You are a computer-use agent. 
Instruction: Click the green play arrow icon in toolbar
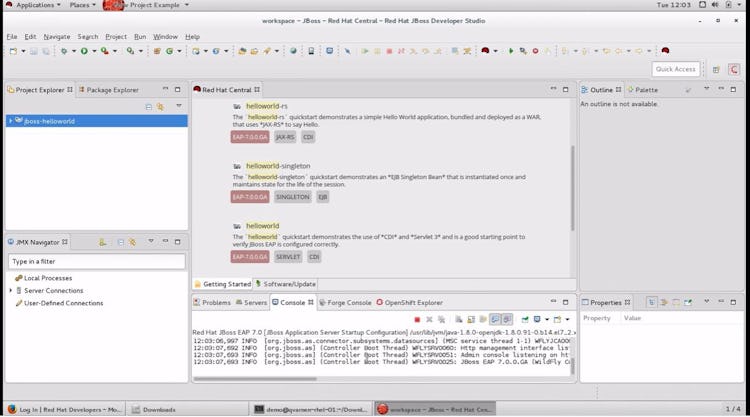[511, 51]
